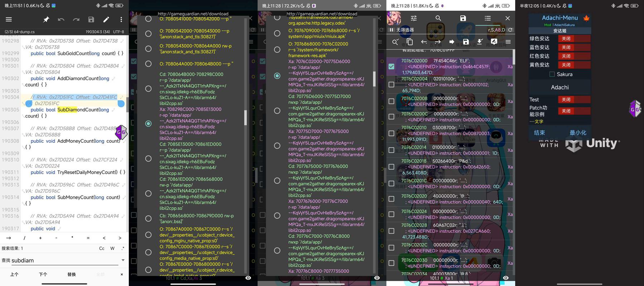Viewport: 644px width, 286px height.
Task: Expand the 查找 search history dropdown
Action: pyautogui.click(x=123, y=260)
